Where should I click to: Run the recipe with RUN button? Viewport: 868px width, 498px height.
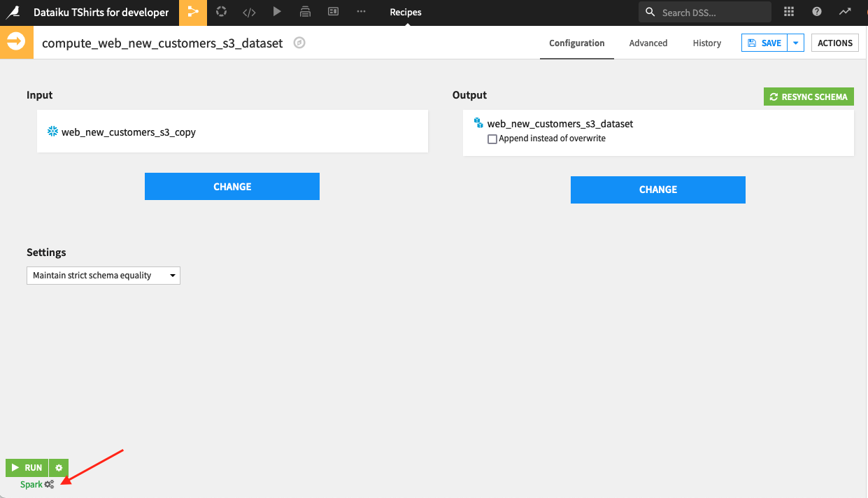27,467
